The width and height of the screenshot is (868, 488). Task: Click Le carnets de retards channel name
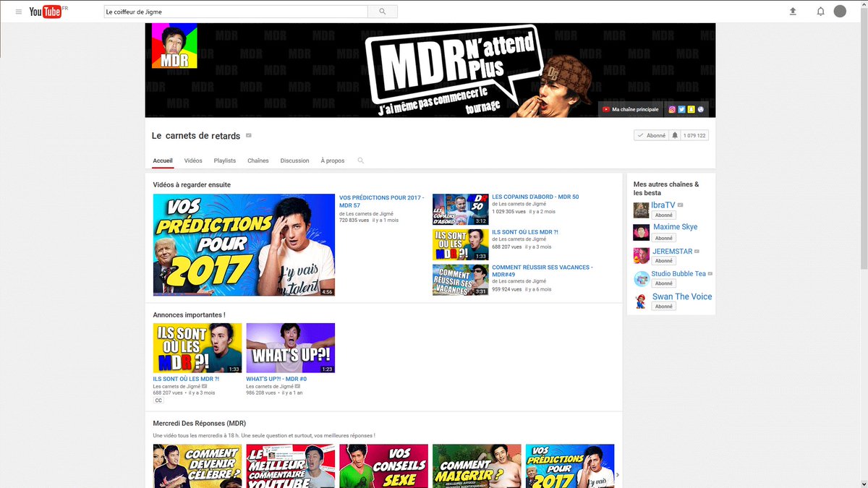[x=195, y=136]
